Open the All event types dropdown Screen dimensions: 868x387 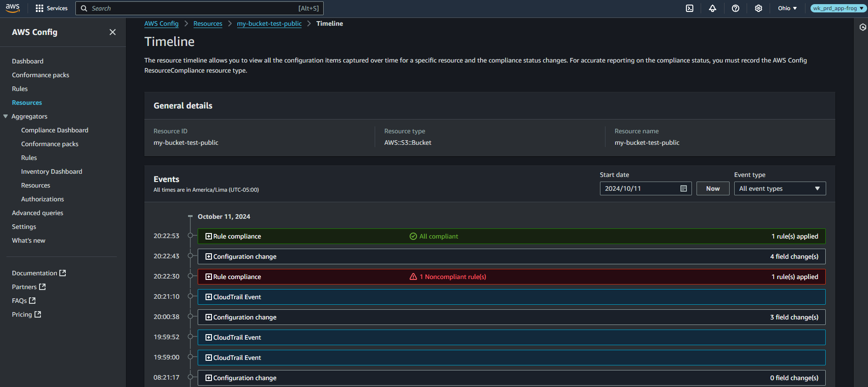pyautogui.click(x=780, y=188)
